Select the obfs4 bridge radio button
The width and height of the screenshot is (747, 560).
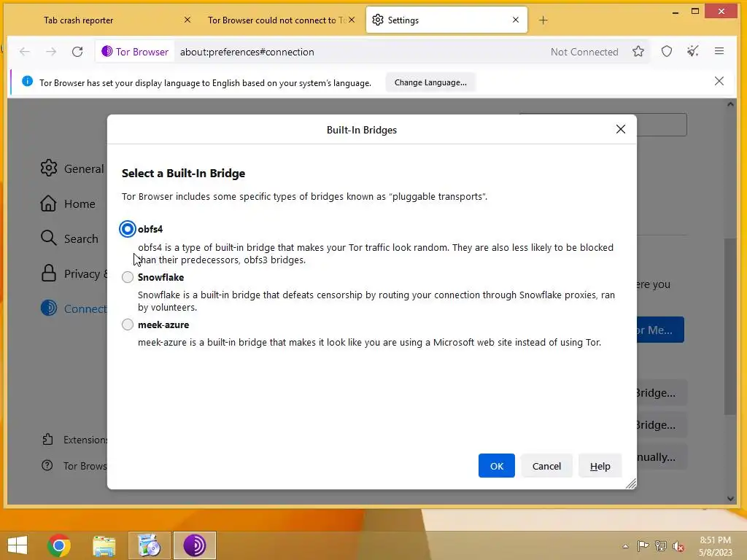pos(127,229)
